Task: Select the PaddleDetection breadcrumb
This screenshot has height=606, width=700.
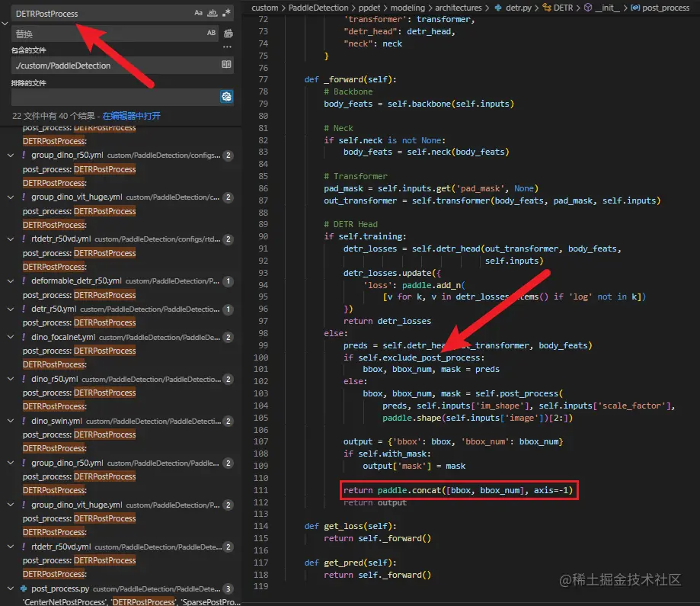Action: 318,8
